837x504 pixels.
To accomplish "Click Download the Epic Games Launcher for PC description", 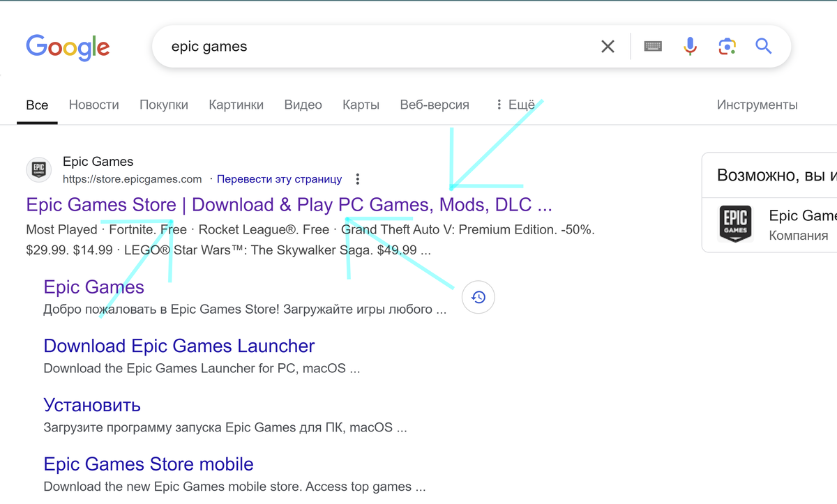I will click(x=202, y=368).
